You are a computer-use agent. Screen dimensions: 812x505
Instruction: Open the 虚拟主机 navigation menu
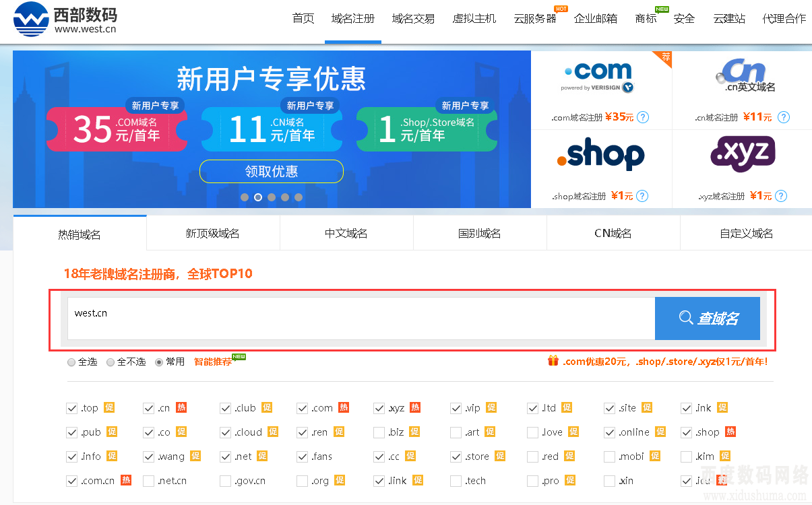coord(474,19)
